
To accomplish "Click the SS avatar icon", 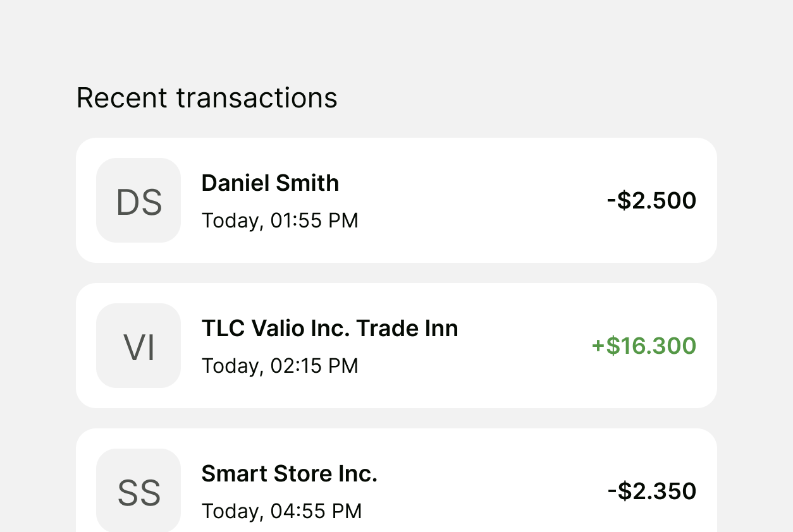I will tap(138, 491).
